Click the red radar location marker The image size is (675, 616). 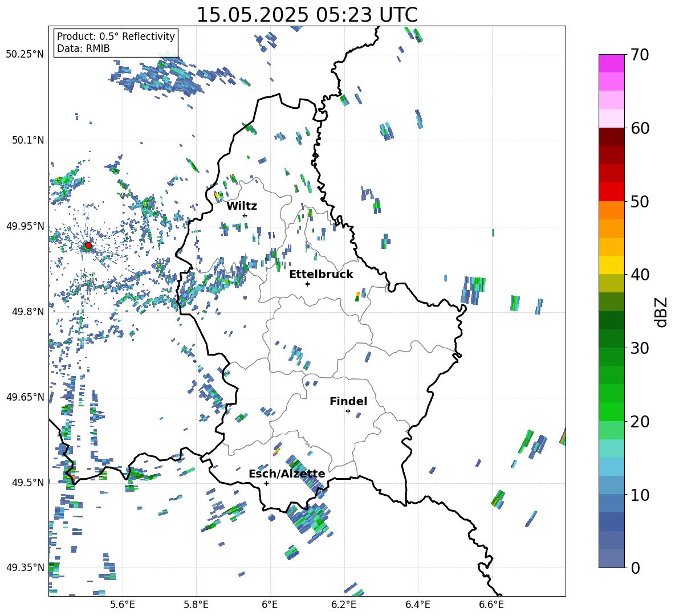pyautogui.click(x=88, y=245)
